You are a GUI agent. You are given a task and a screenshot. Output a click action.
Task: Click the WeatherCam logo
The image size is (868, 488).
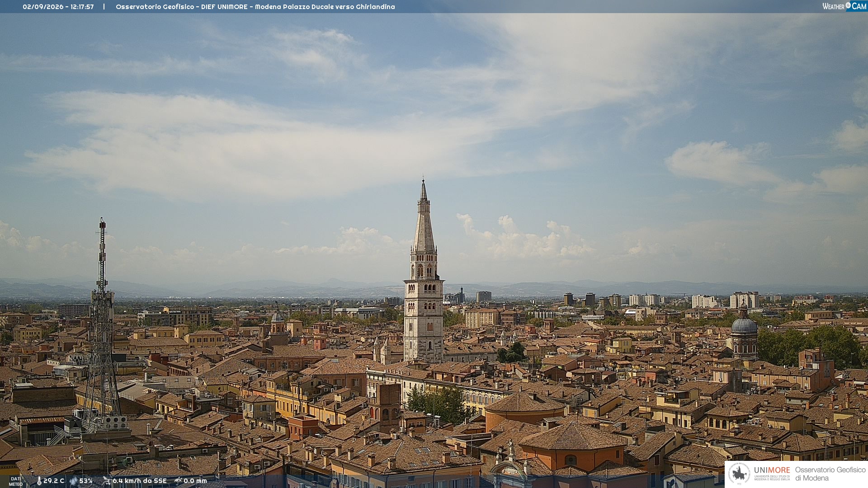tap(844, 6)
